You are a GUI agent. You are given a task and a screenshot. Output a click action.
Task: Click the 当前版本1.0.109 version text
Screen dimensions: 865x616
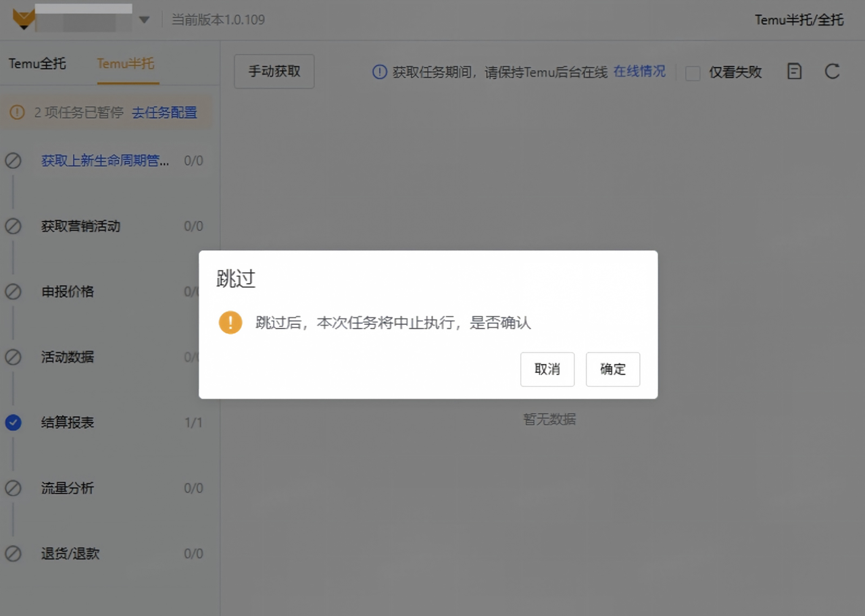click(218, 20)
